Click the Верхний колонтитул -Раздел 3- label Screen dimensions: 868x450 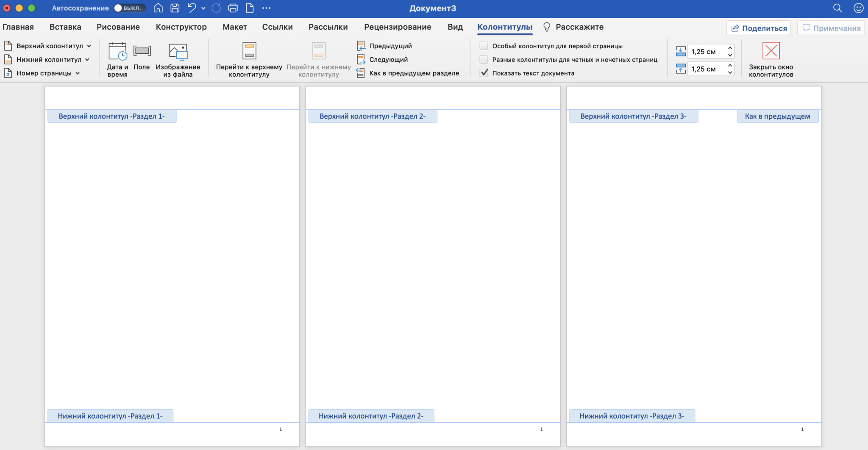pos(634,116)
